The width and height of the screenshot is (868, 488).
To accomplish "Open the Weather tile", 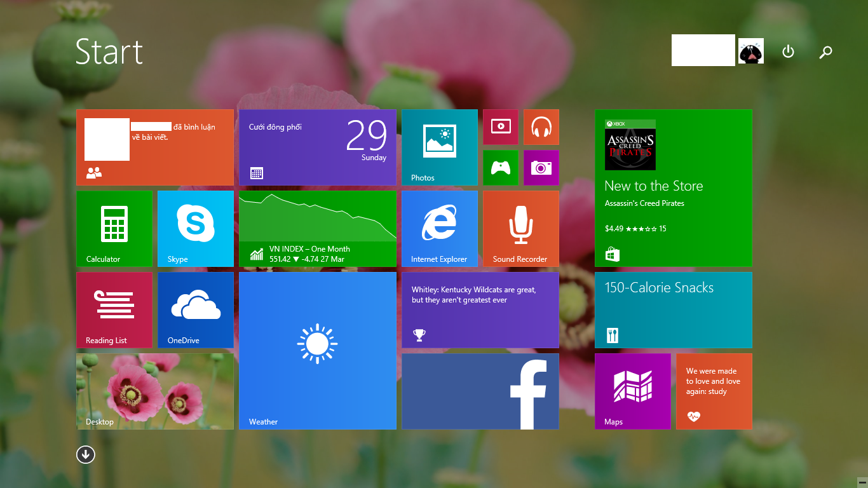I will pyautogui.click(x=318, y=351).
